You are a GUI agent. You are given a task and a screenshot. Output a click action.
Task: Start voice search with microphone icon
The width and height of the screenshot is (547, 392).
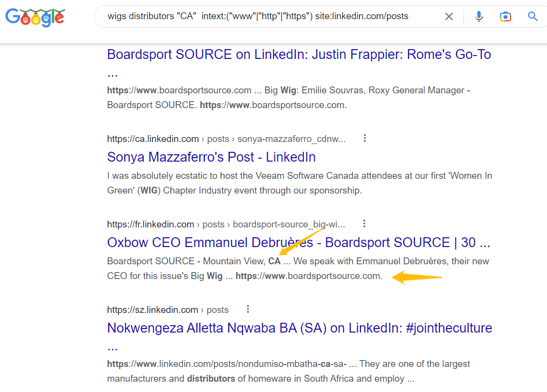point(479,17)
